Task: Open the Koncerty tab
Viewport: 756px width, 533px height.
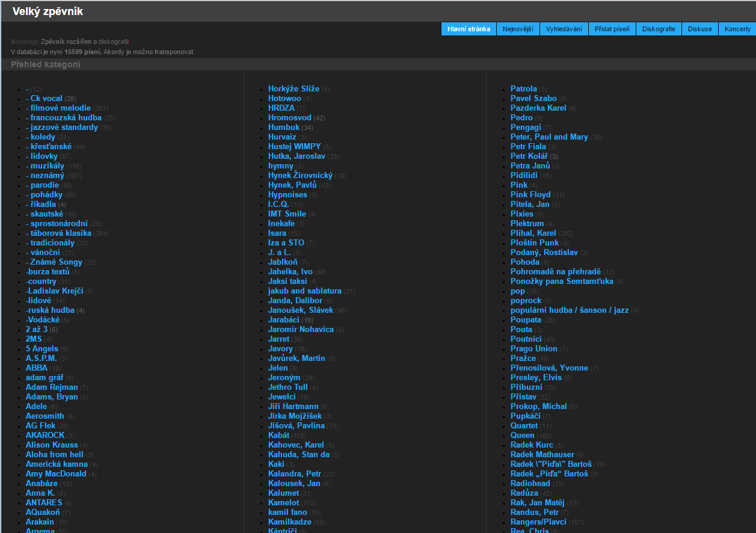Action: (x=737, y=29)
